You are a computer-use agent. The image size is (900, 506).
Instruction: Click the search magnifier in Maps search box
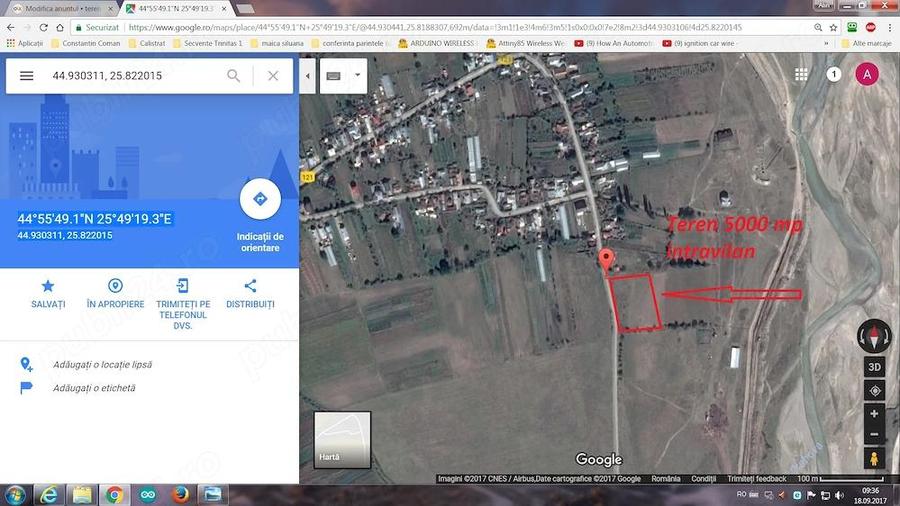[234, 76]
